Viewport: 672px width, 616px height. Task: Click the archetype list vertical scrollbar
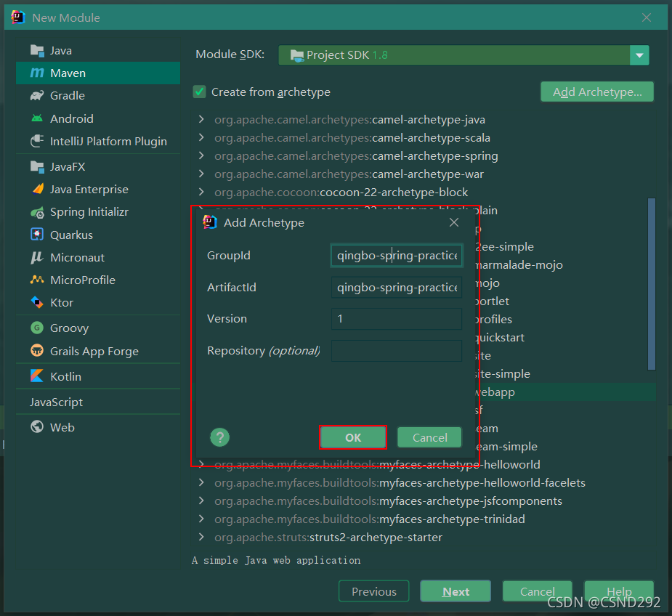pyautogui.click(x=652, y=284)
